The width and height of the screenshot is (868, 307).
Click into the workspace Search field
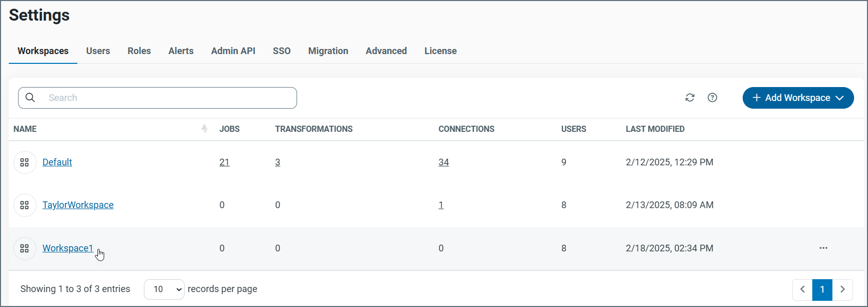pyautogui.click(x=165, y=98)
